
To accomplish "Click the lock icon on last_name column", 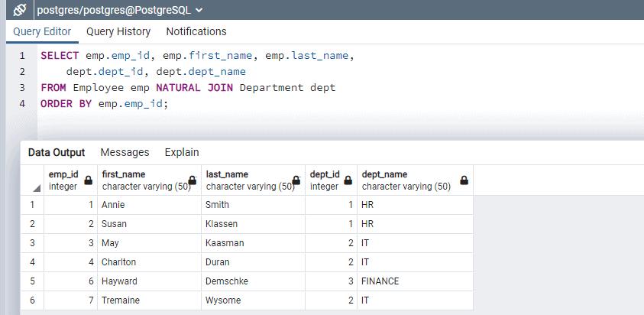I will click(x=296, y=180).
